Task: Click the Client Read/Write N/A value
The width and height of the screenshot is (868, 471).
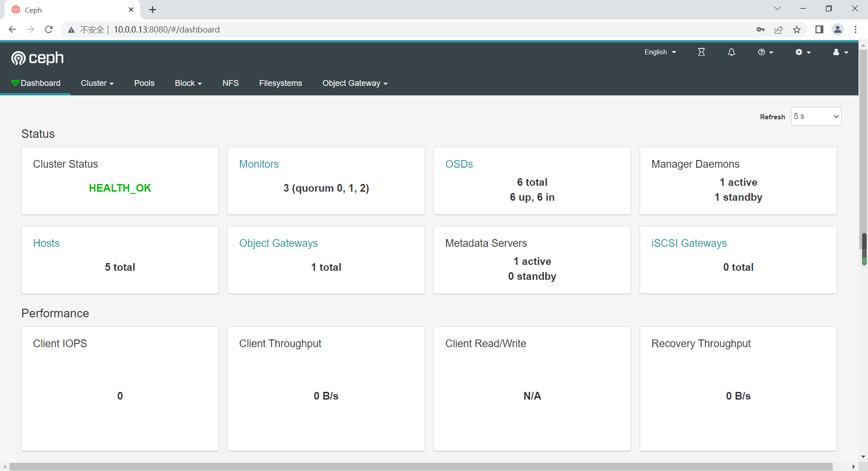Action: (x=532, y=396)
